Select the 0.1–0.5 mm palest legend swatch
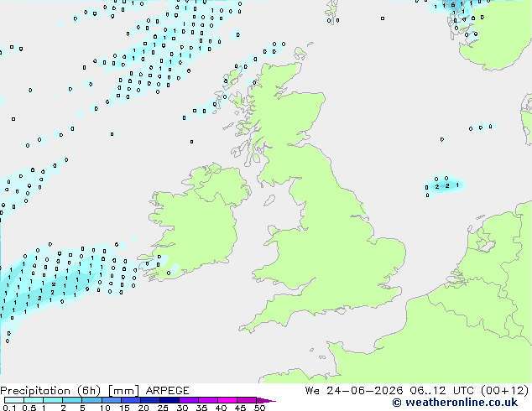 click(x=14, y=400)
